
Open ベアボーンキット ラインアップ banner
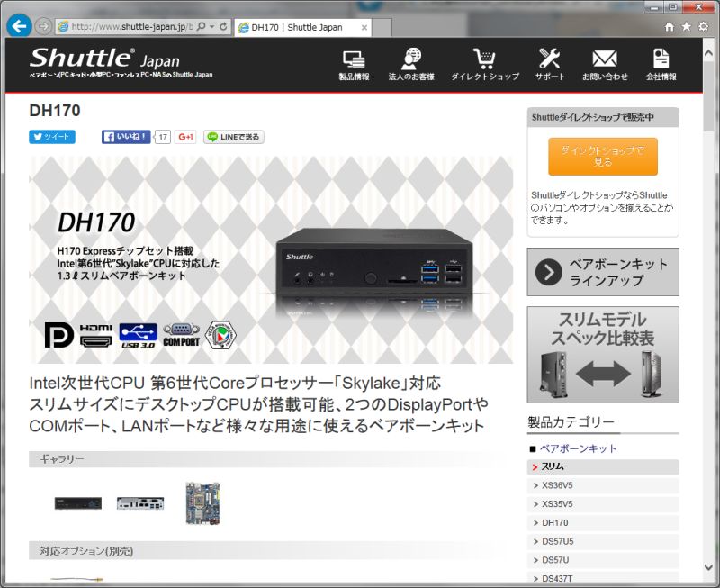[603, 272]
